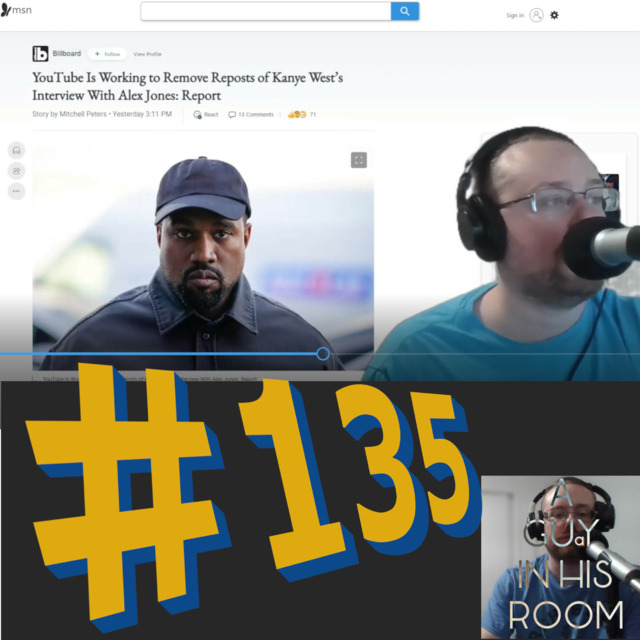Click the listen headphones icon in sidebar
The width and height of the screenshot is (640, 640).
(16, 150)
